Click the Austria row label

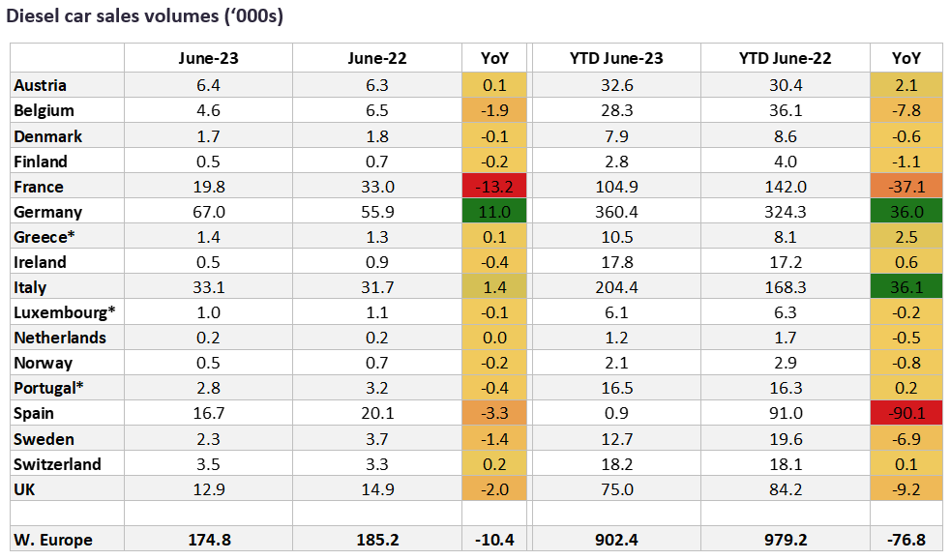point(41,86)
